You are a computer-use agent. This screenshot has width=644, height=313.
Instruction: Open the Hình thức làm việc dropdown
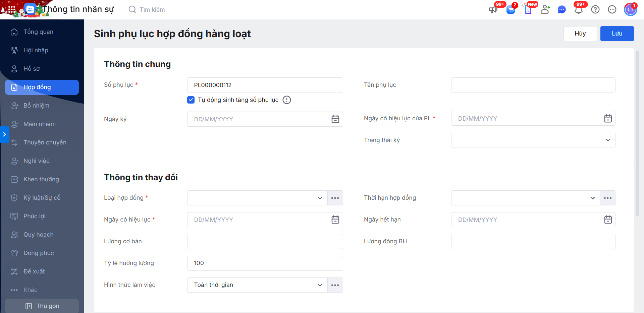(x=257, y=285)
